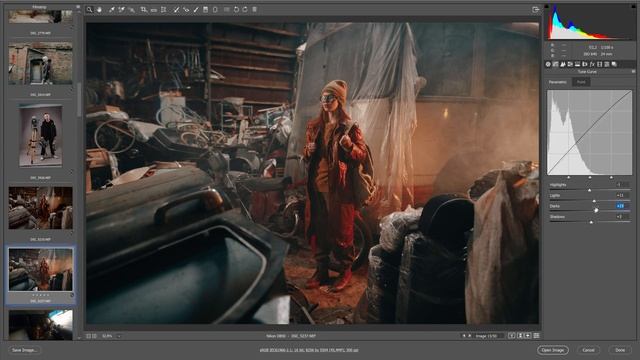This screenshot has height=360, width=640.
Task: Open workflow options link below preview
Action: tap(309, 350)
